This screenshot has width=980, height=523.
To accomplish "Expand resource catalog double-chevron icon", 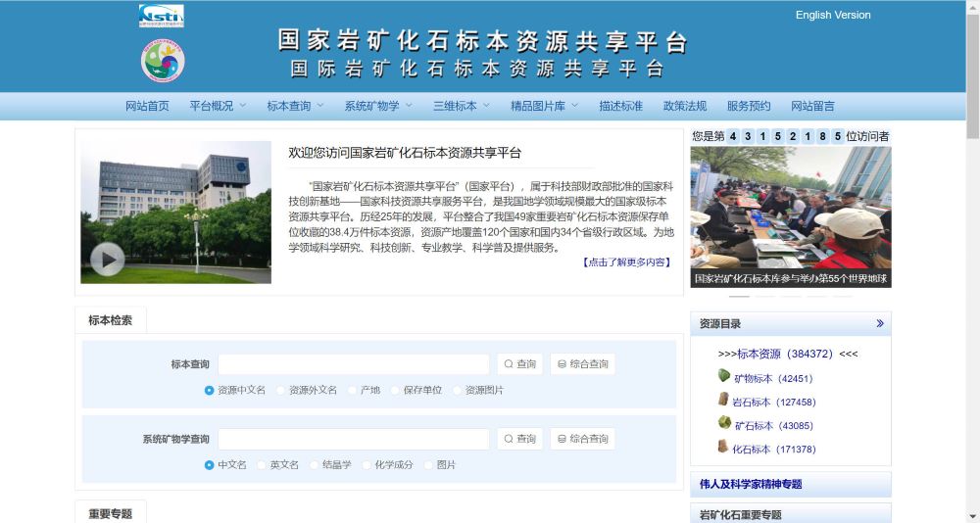I will pyautogui.click(x=879, y=323).
